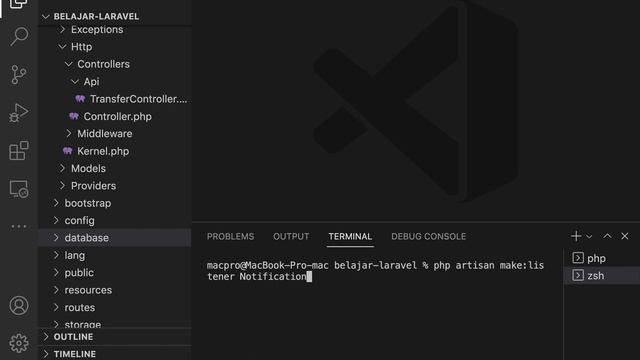Open the Explorer files icon
640x360 pixels.
click(19, 4)
